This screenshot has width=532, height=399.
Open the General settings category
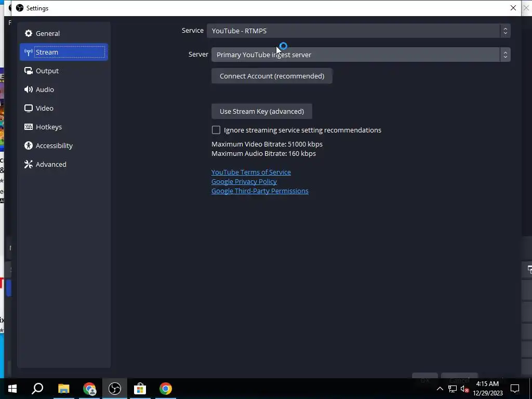64,33
